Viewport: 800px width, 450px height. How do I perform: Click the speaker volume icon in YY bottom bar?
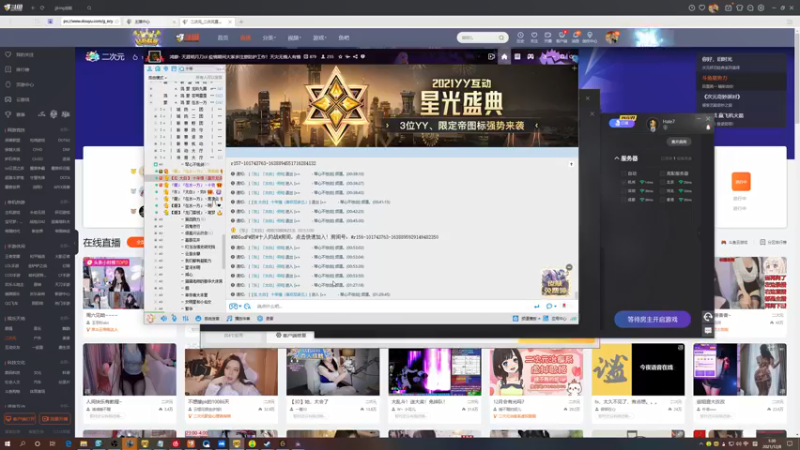[164, 318]
